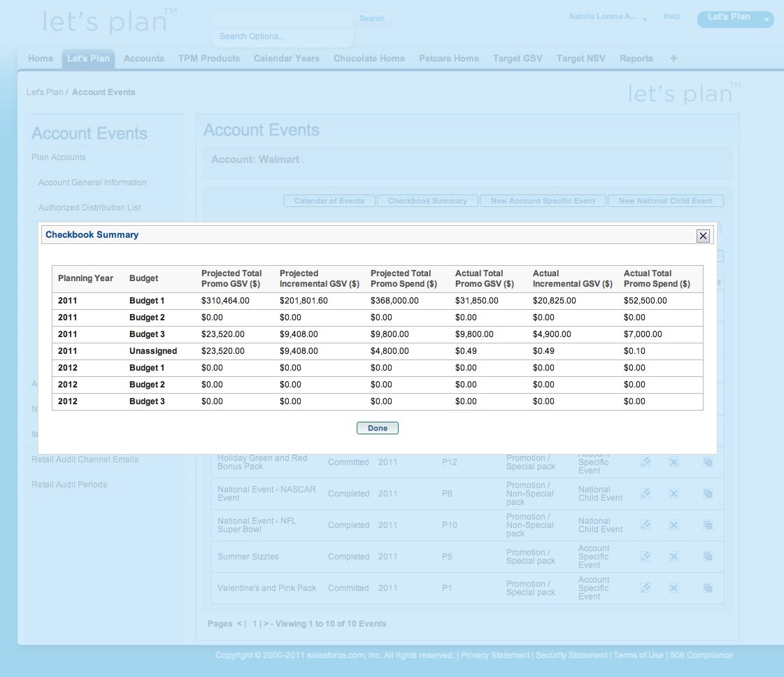Close the Checkbook Summary dialog with X
784x677 pixels.
pyautogui.click(x=703, y=236)
